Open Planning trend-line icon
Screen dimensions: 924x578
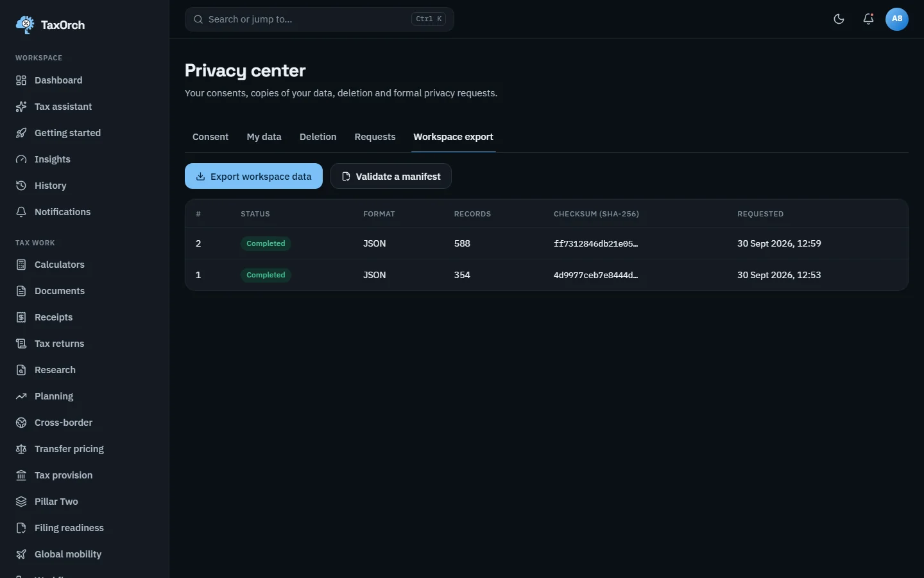click(21, 396)
